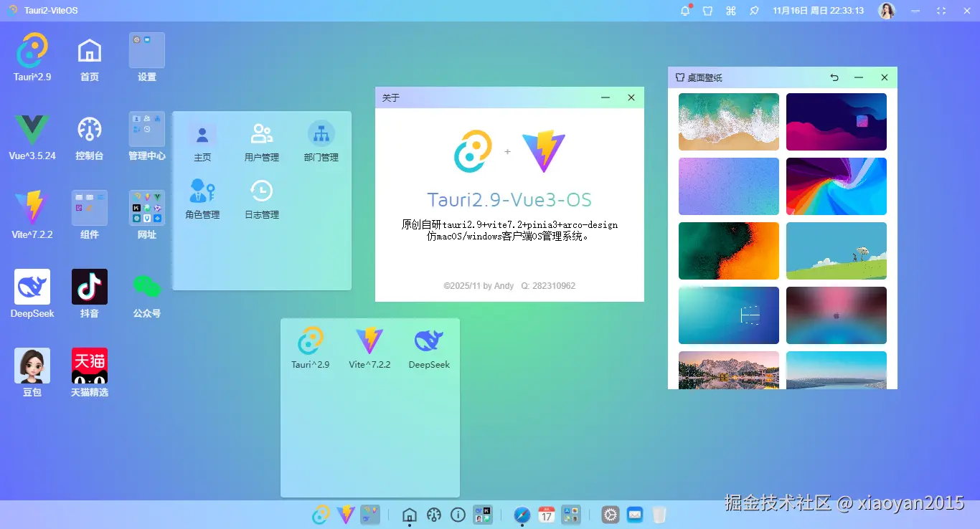Image resolution: width=980 pixels, height=529 pixels.
Task: Click the trash icon in the dock
Action: pyautogui.click(x=659, y=515)
